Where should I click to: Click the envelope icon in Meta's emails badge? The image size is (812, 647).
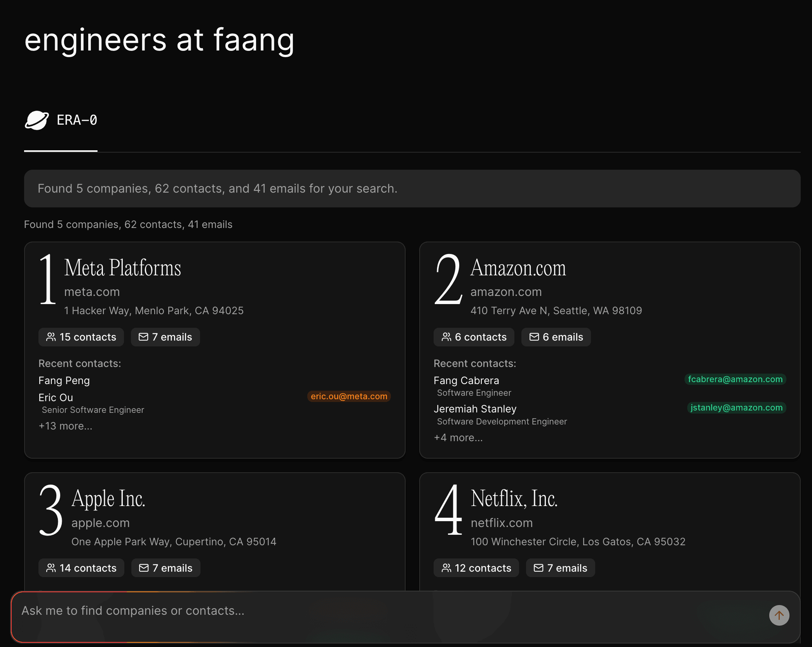click(143, 337)
